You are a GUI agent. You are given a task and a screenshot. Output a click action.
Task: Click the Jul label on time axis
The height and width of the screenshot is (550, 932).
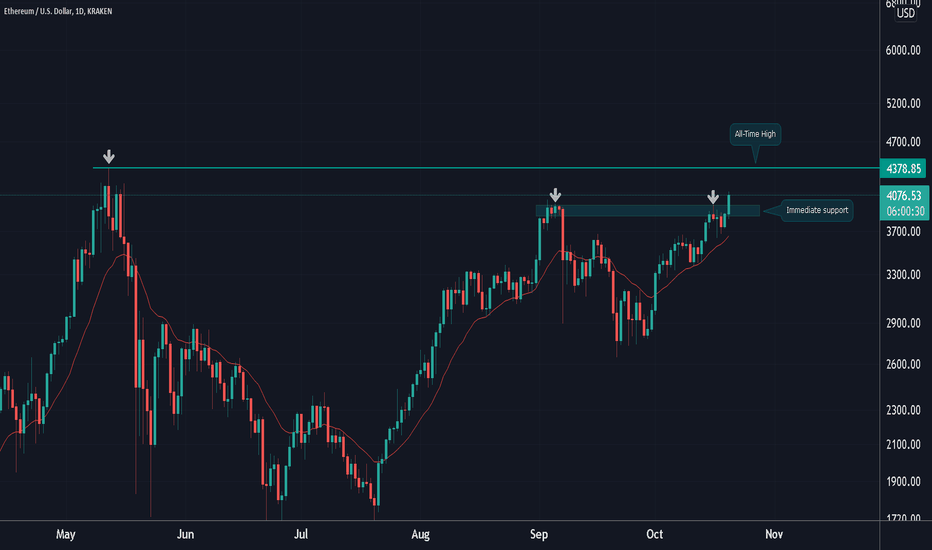(301, 535)
